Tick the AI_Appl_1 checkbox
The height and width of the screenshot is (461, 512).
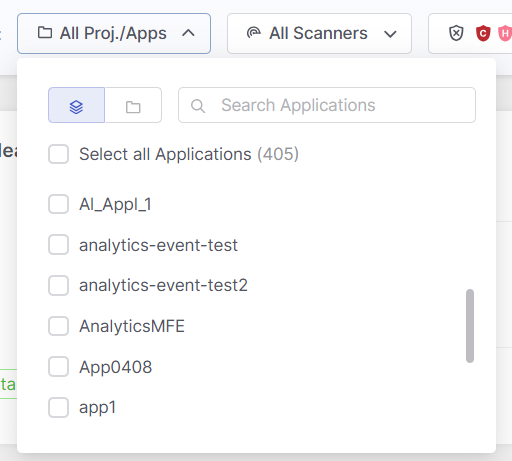tap(59, 204)
